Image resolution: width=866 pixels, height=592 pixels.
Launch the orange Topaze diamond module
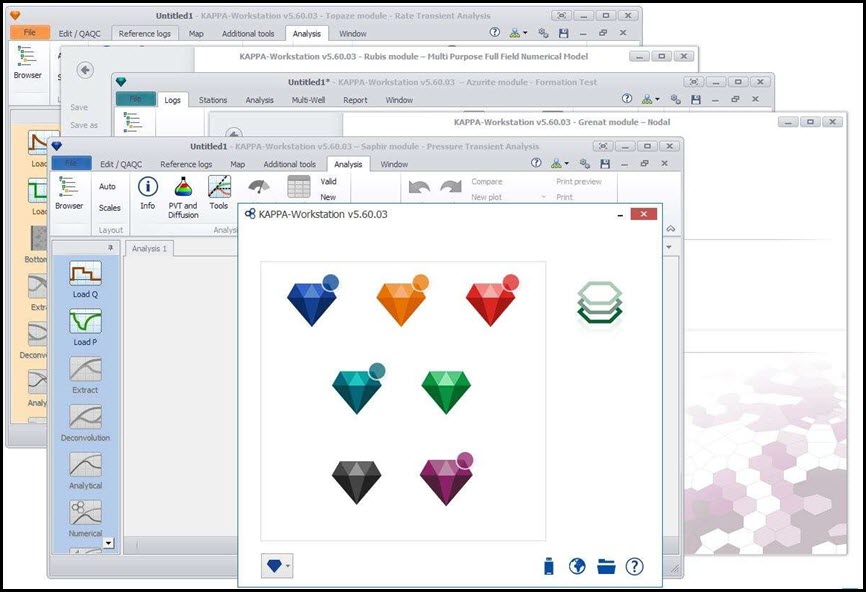[x=402, y=301]
